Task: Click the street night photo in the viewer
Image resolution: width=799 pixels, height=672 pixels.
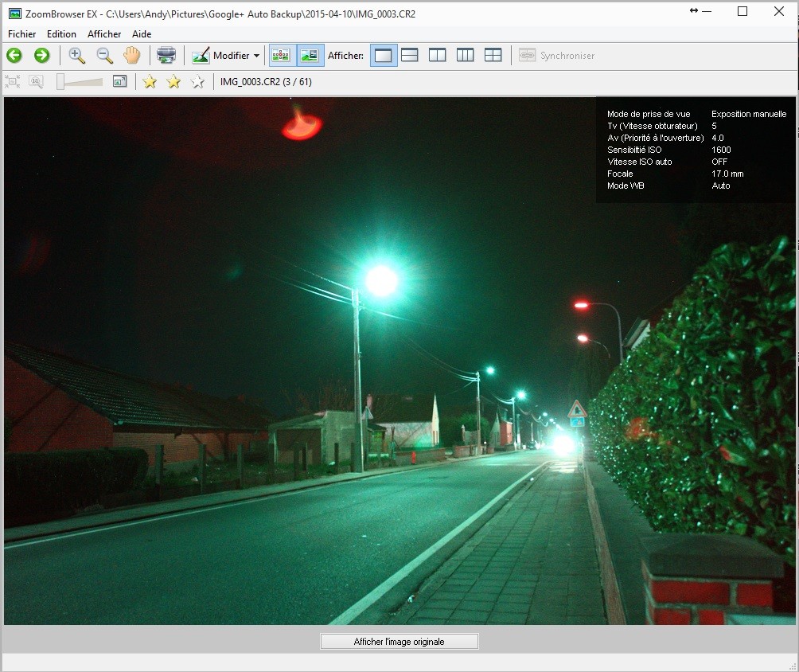Action: [x=399, y=361]
